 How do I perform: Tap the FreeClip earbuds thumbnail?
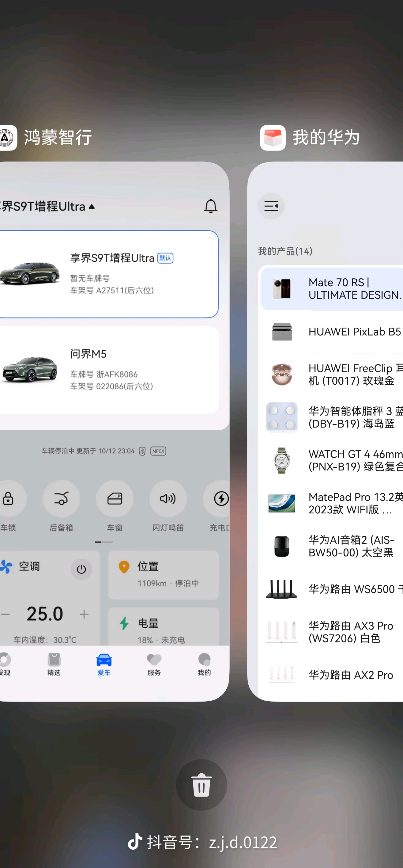point(282,374)
